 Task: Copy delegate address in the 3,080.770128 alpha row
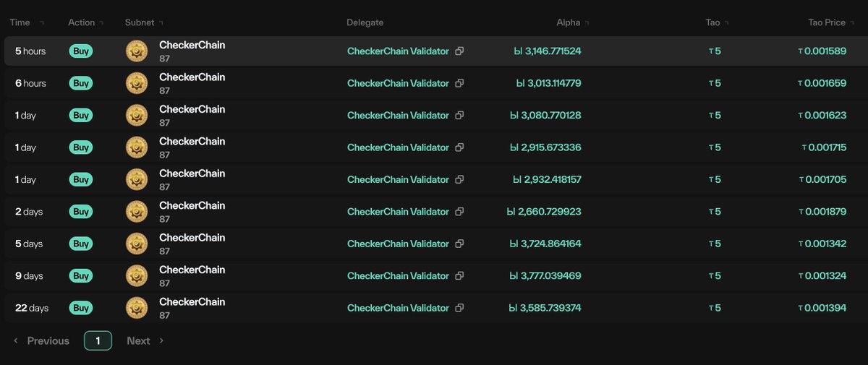[x=459, y=116]
